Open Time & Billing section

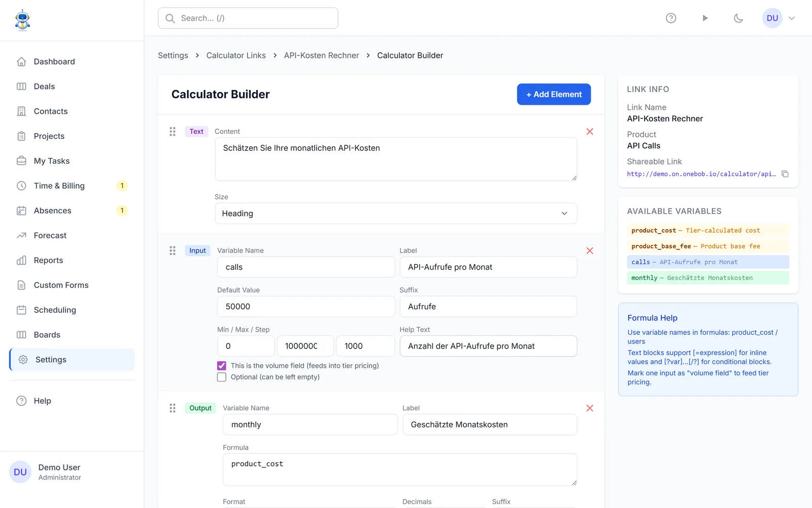click(72, 186)
